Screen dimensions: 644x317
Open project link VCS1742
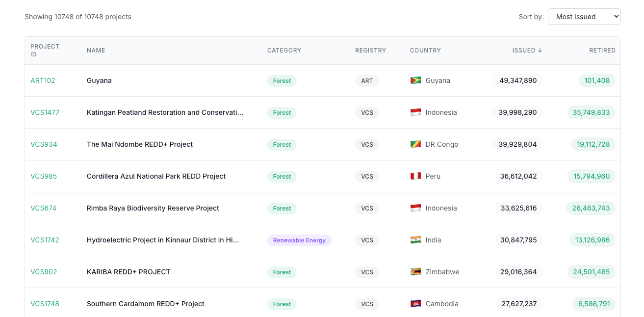coord(45,240)
